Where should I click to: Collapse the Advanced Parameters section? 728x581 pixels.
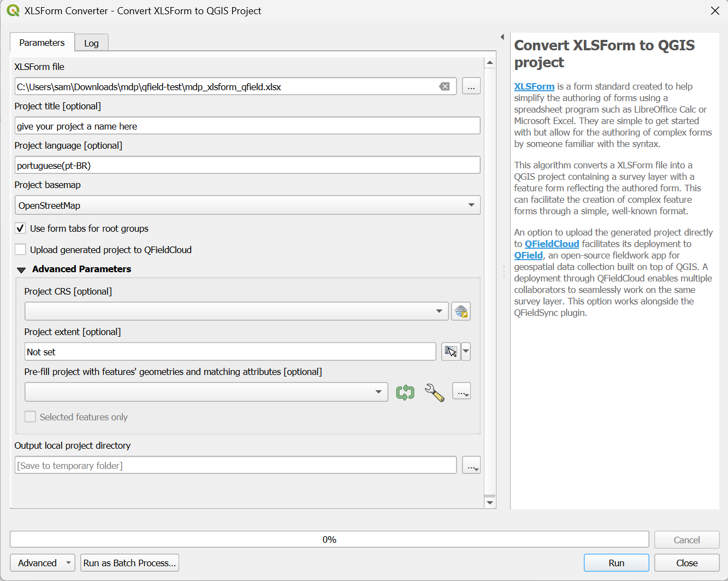(x=21, y=269)
